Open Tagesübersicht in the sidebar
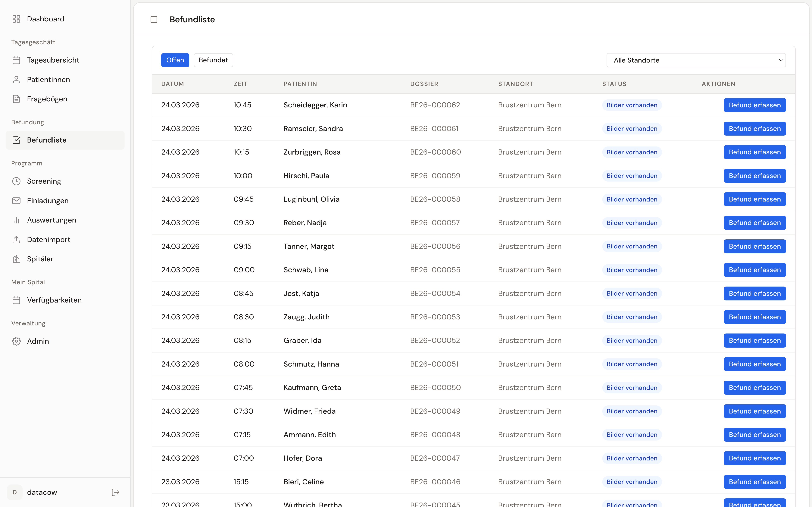The height and width of the screenshot is (507, 812). (x=53, y=60)
